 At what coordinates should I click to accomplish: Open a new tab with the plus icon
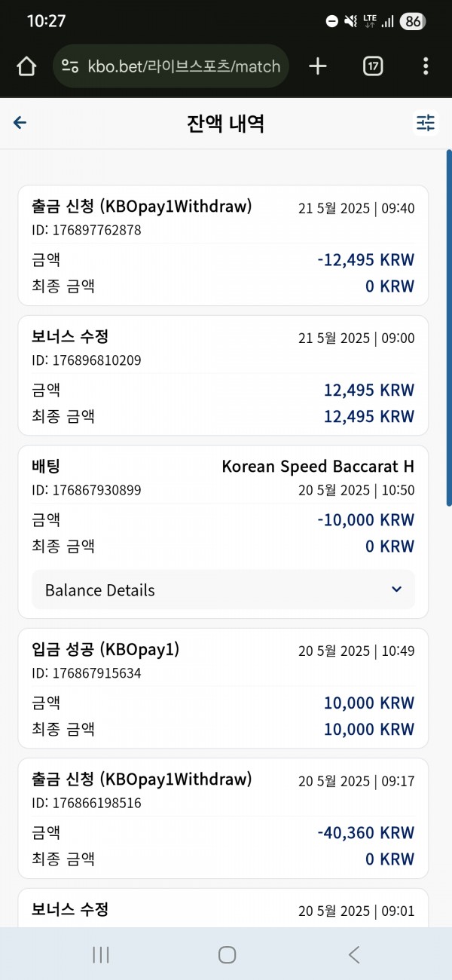318,66
